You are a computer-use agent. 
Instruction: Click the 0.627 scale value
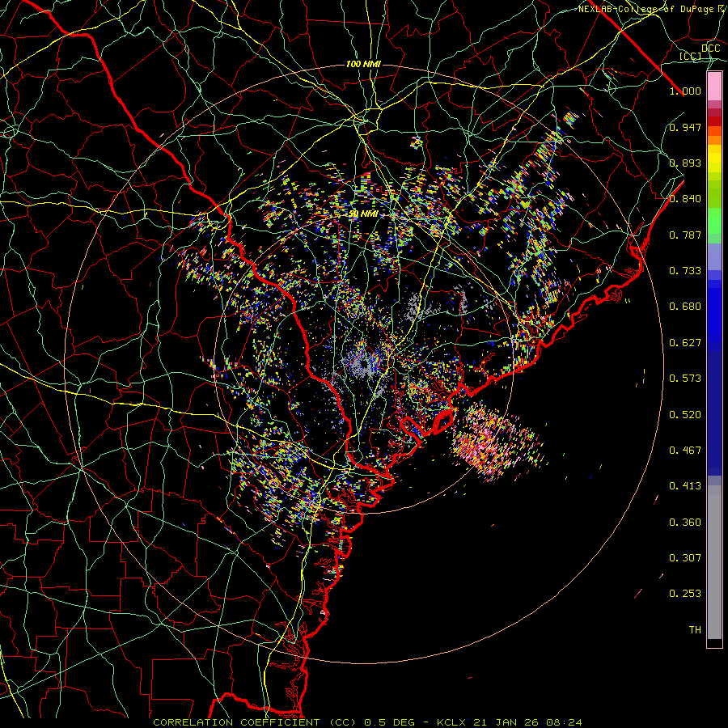point(685,343)
